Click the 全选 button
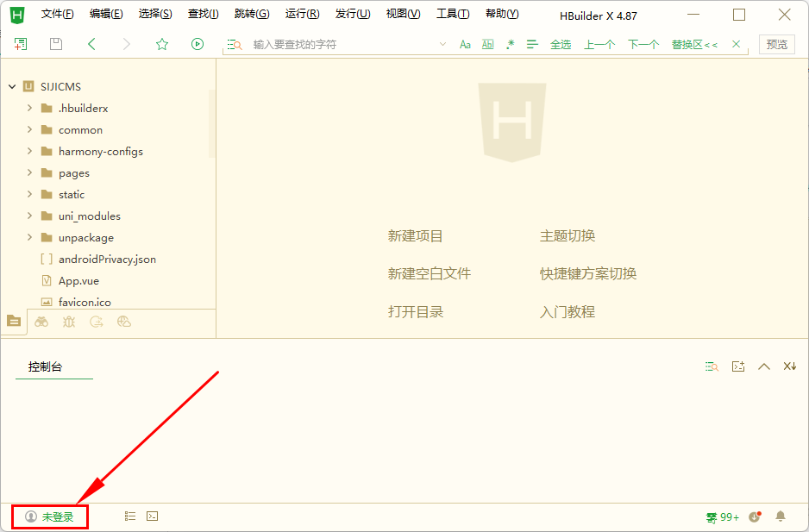 [561, 44]
